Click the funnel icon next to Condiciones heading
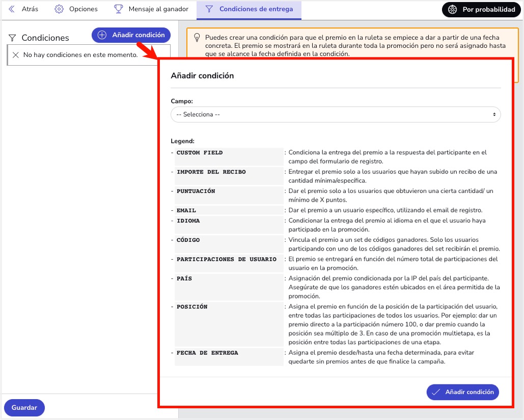This screenshot has height=420, width=524. point(13,38)
